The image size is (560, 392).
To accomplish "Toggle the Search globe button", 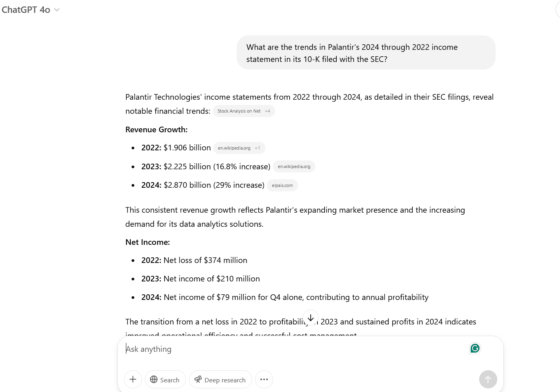I will click(165, 380).
